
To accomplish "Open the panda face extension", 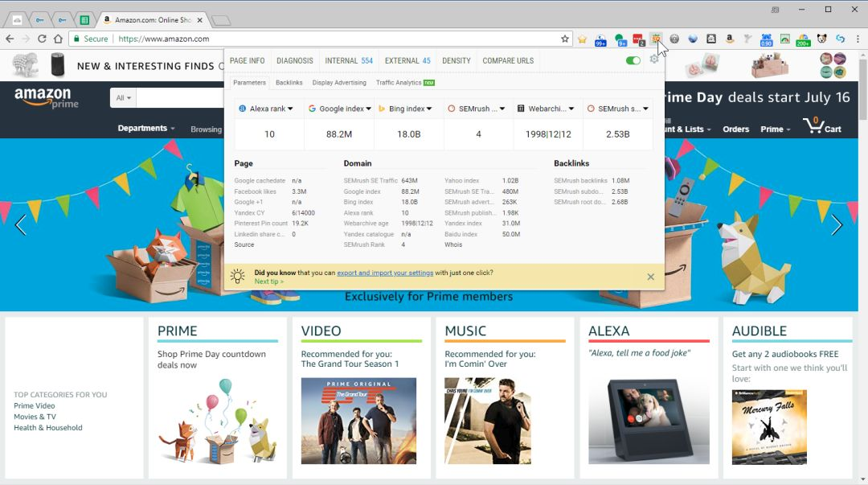I will (x=822, y=39).
